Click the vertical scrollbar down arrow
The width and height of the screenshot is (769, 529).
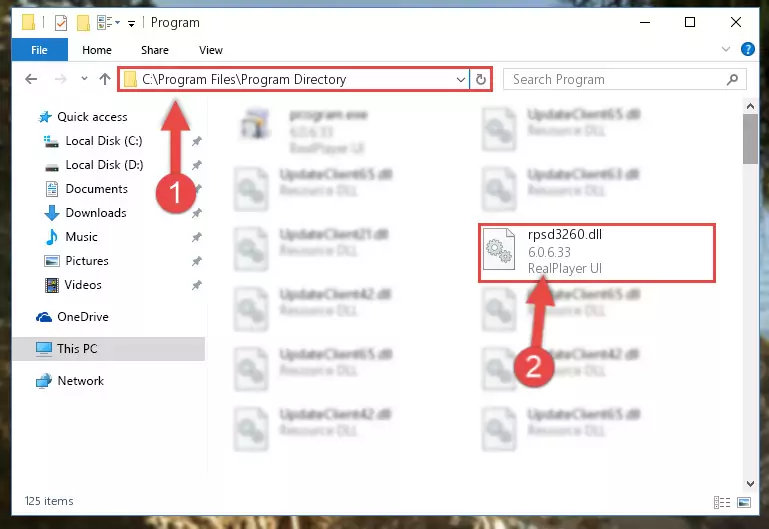(750, 483)
